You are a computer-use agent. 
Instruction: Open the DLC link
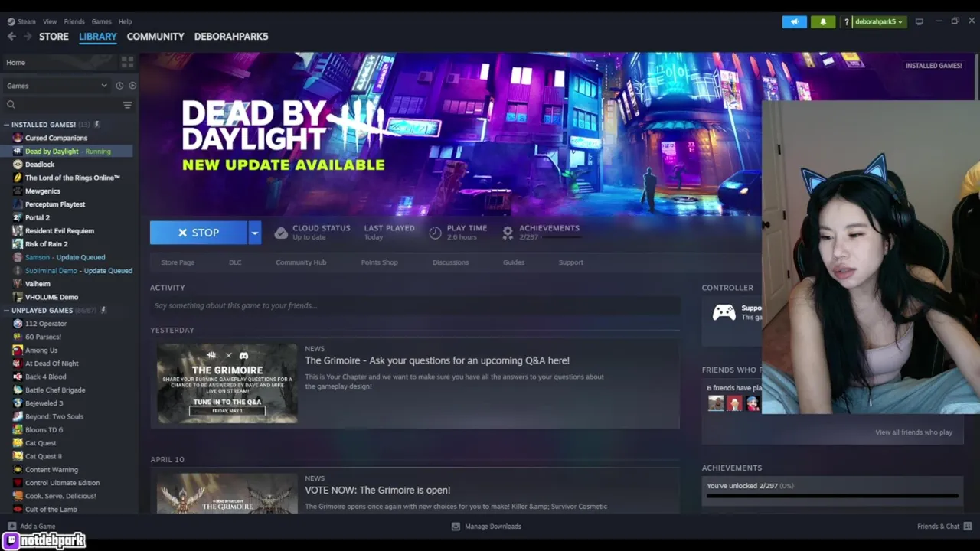point(235,262)
